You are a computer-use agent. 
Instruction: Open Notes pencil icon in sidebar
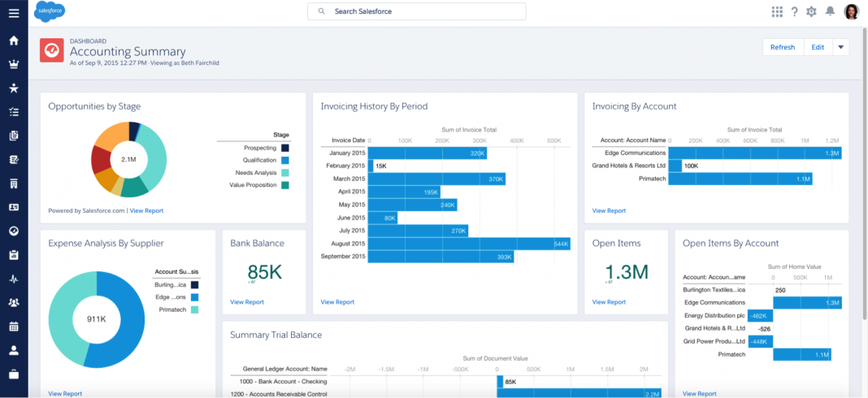click(14, 159)
